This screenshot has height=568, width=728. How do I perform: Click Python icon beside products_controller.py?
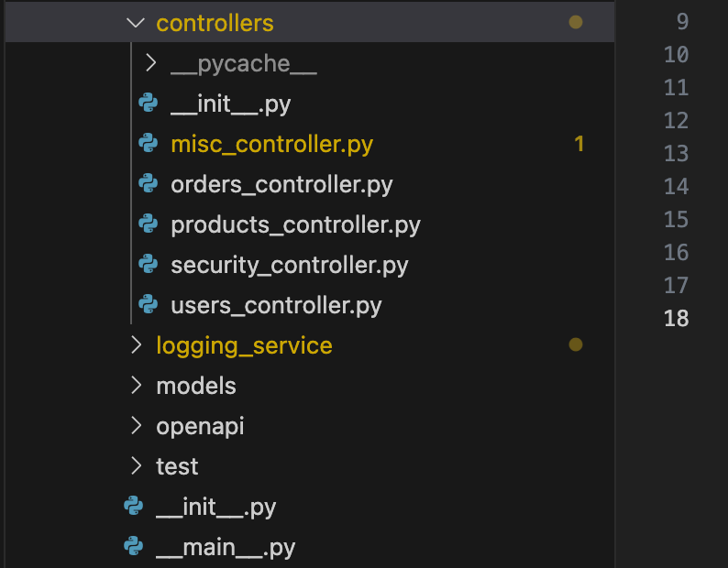(148, 224)
